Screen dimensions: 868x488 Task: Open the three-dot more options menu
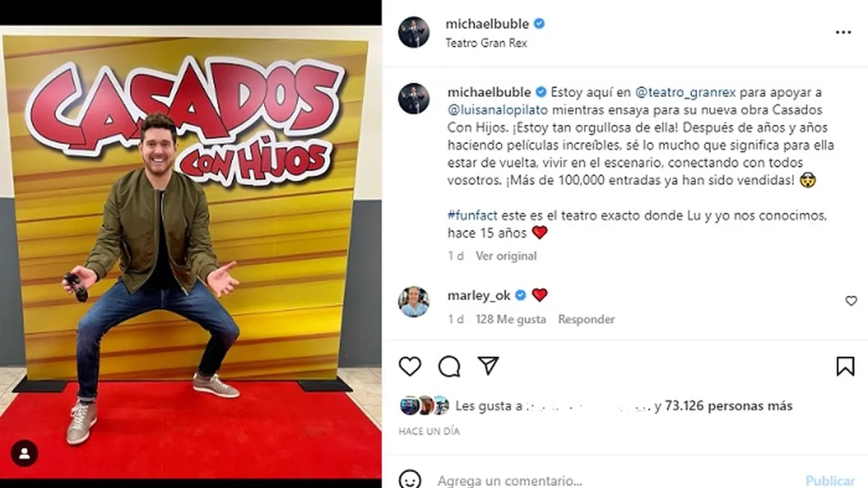click(x=843, y=33)
